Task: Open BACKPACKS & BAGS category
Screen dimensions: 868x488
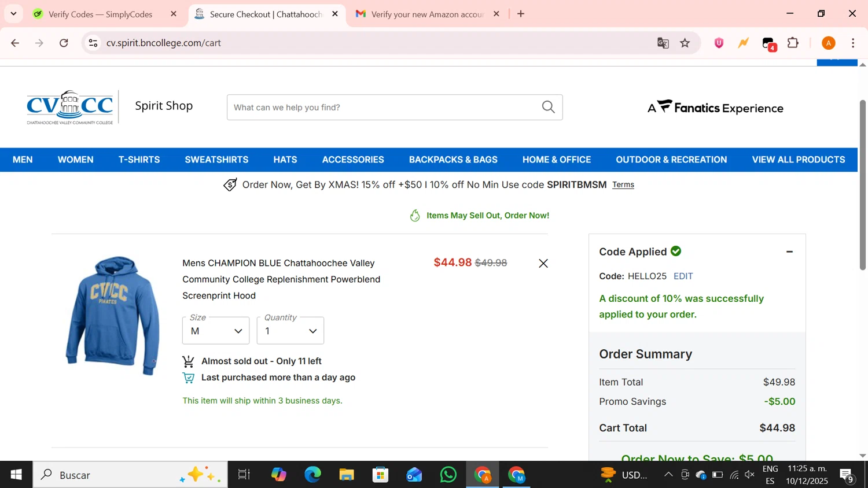Action: [453, 160]
